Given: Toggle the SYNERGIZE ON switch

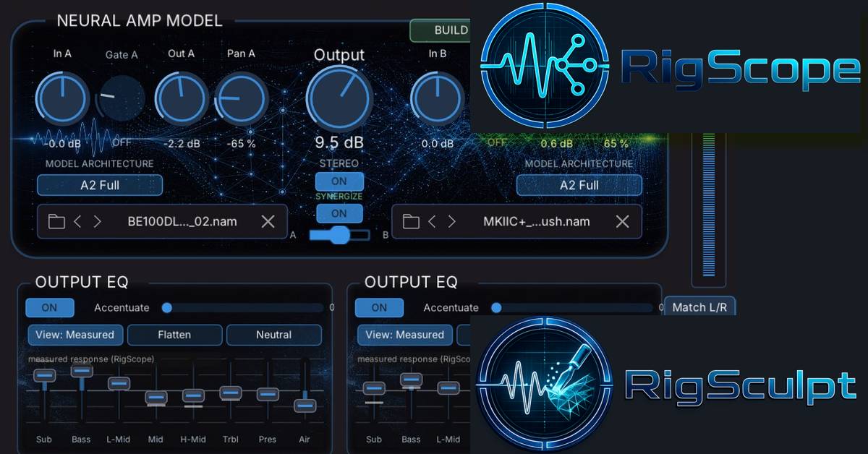Looking at the screenshot, I should [x=339, y=213].
